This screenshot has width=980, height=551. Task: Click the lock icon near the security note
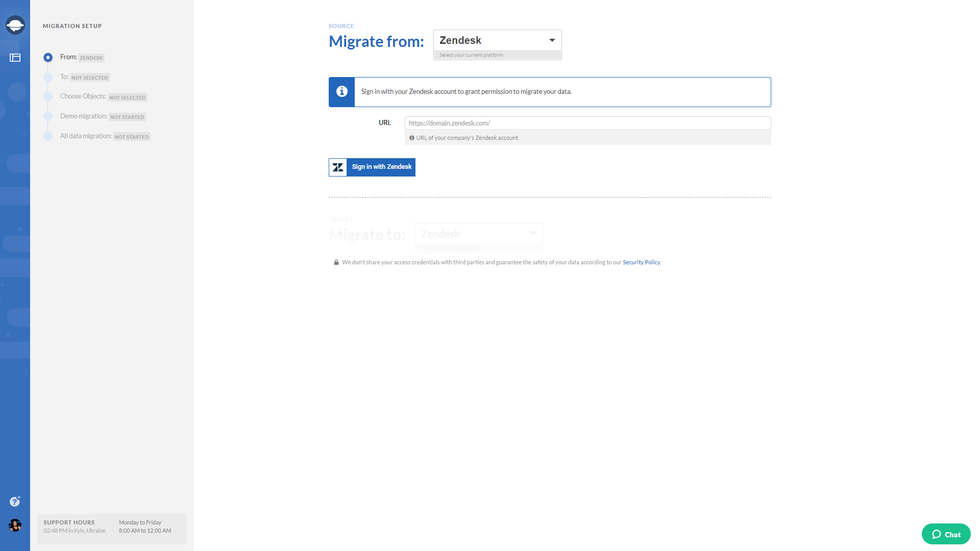click(x=336, y=262)
